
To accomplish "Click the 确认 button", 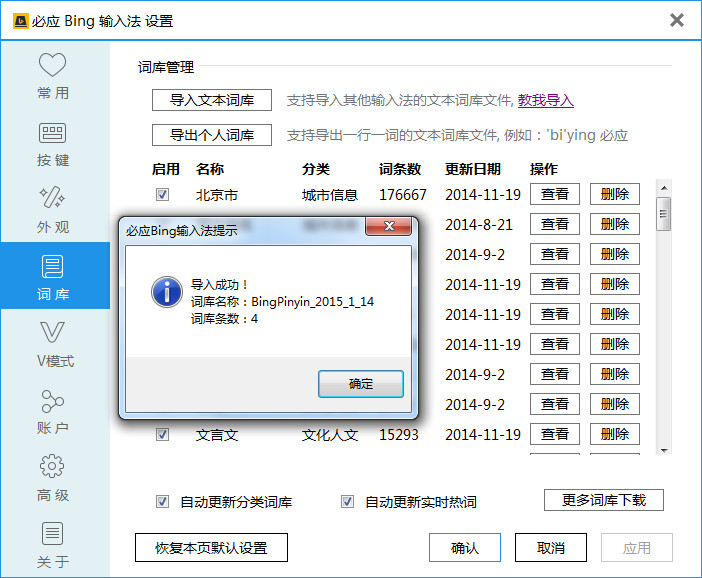I will click(465, 548).
